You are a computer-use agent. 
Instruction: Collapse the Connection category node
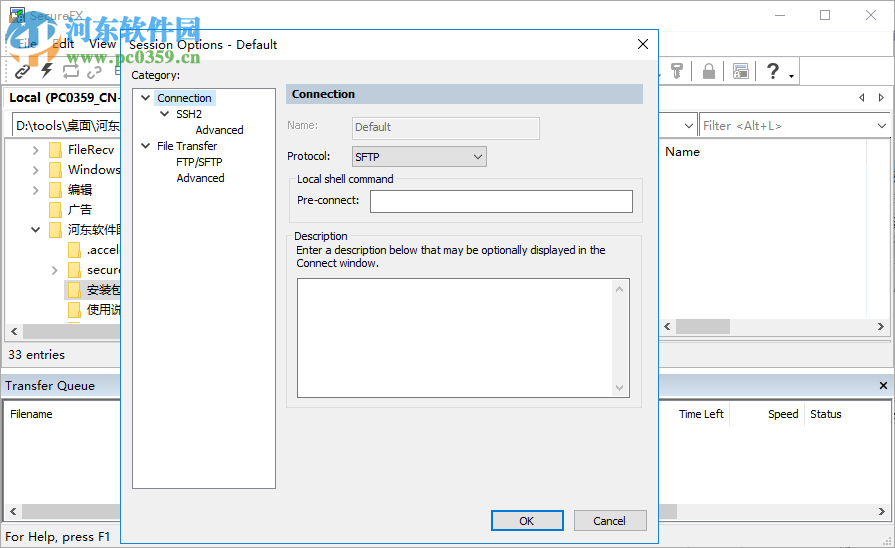[146, 98]
